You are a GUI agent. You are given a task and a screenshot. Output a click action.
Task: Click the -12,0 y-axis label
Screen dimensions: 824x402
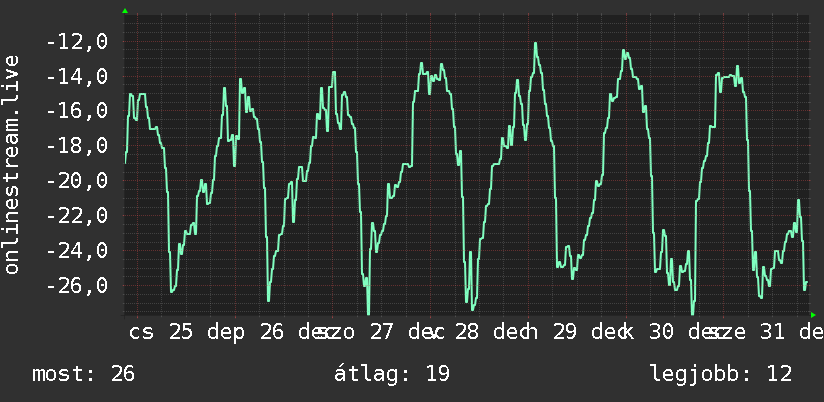77,42
